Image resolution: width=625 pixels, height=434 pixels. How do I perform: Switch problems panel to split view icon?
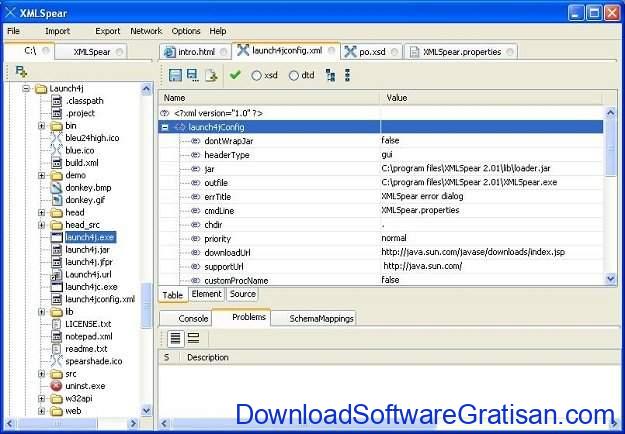pos(193,338)
